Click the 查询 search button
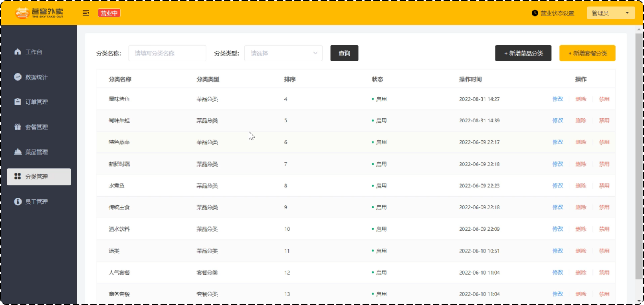 [344, 53]
